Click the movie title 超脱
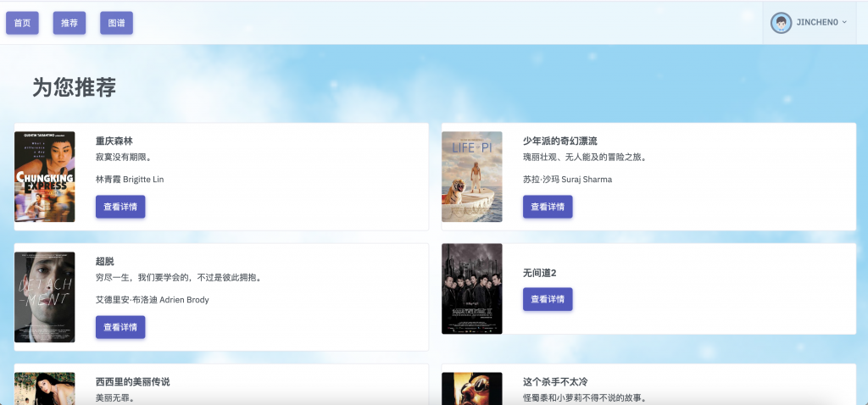The width and height of the screenshot is (868, 405). tap(104, 261)
